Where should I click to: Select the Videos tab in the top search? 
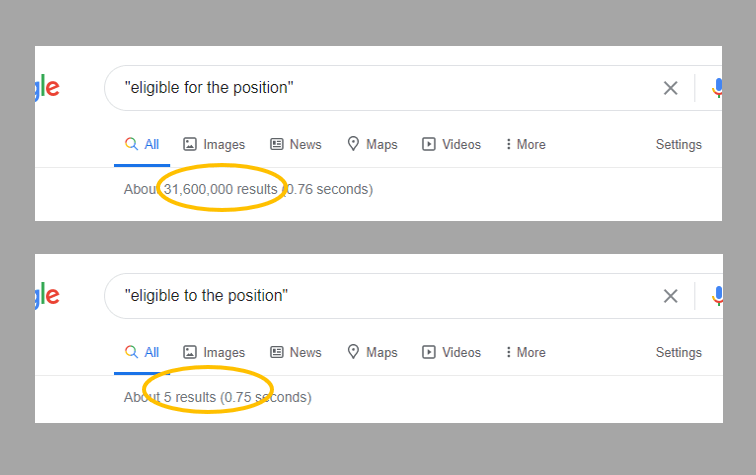point(451,144)
